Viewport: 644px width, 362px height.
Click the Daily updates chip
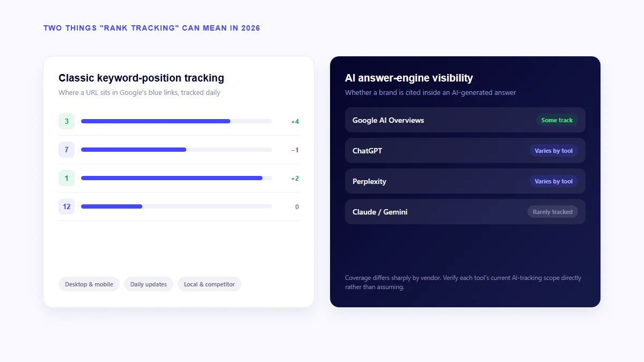click(x=149, y=284)
